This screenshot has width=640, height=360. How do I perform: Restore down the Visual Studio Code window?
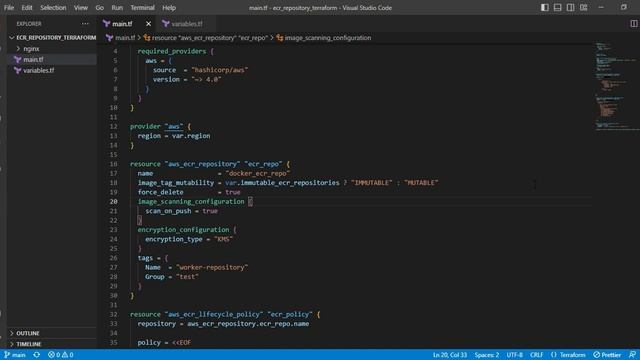(x=623, y=7)
